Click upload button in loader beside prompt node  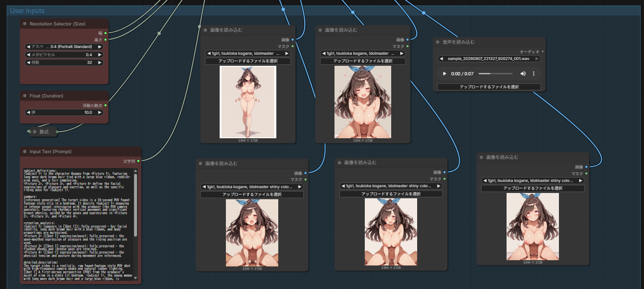(252, 194)
